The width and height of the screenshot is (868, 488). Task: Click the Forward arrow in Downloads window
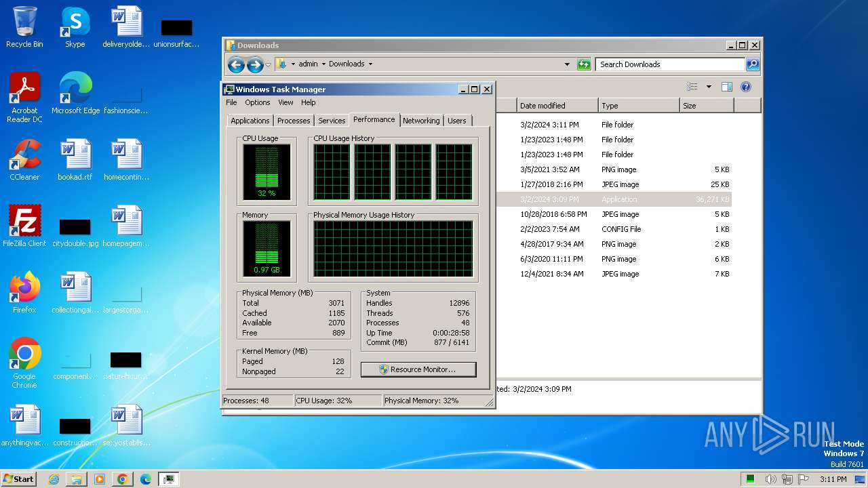tap(255, 65)
